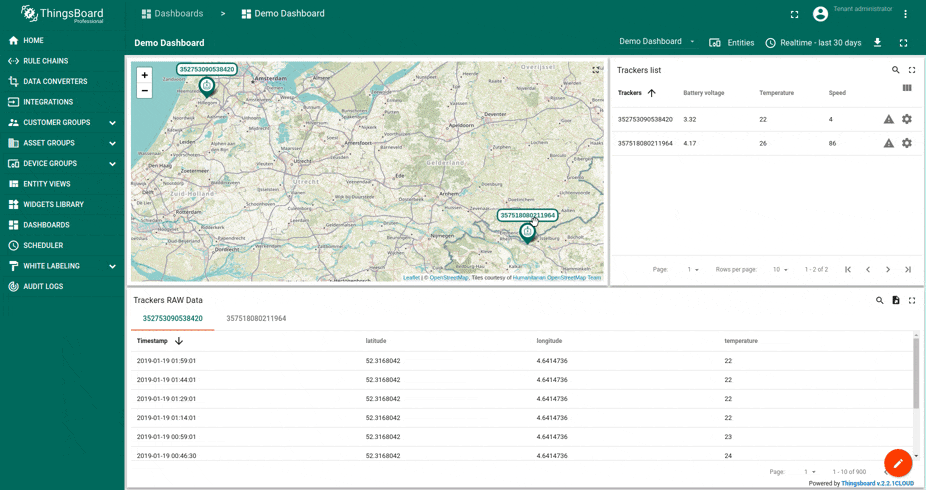Sort raw data by Timestamp column
926x490 pixels.
[x=152, y=341]
